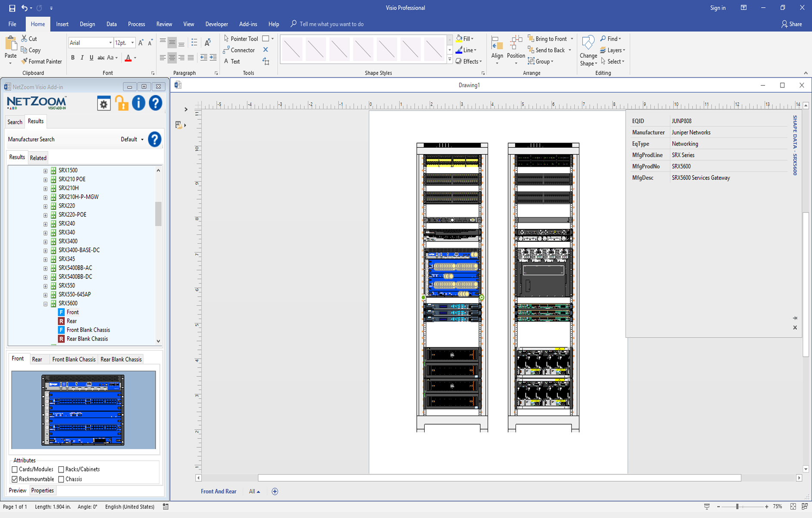
Task: Tick the Racks/Cabinets checkbox
Action: pyautogui.click(x=61, y=469)
